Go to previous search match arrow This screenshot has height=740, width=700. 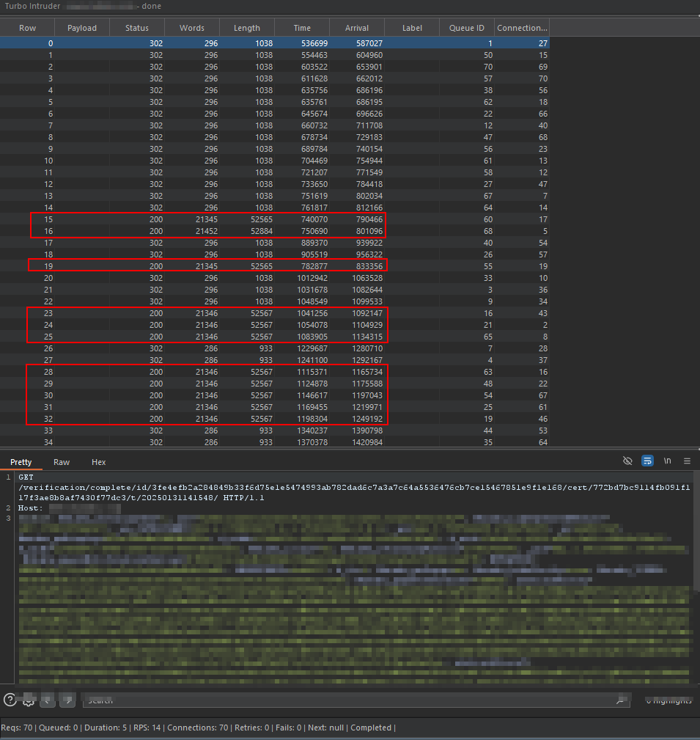click(x=48, y=700)
